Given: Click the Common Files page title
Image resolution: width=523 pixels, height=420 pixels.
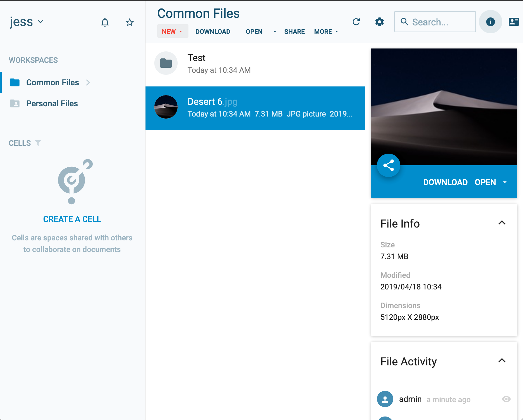Looking at the screenshot, I should click(198, 13).
